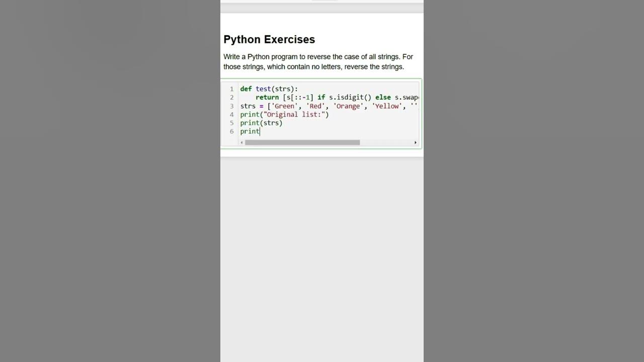
Task: Click the 'Orange' string in the strs list
Action: point(348,106)
